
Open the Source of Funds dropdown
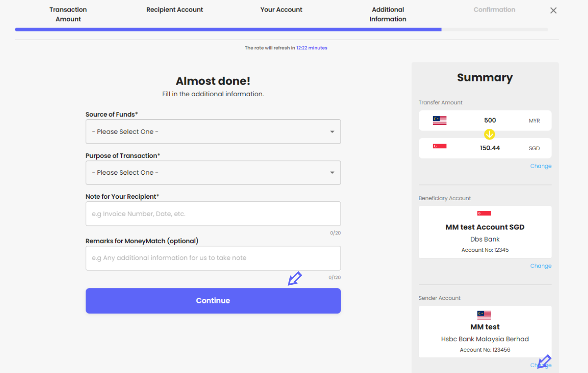click(213, 131)
